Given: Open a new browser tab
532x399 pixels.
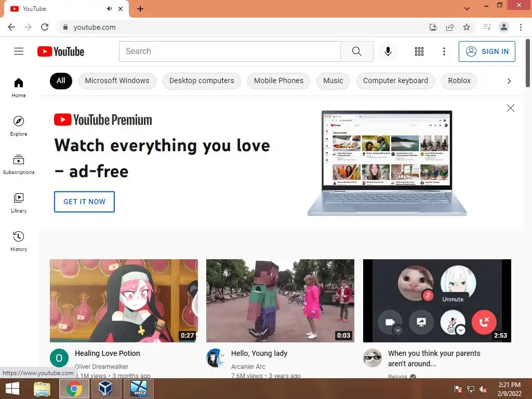Looking at the screenshot, I should point(140,9).
